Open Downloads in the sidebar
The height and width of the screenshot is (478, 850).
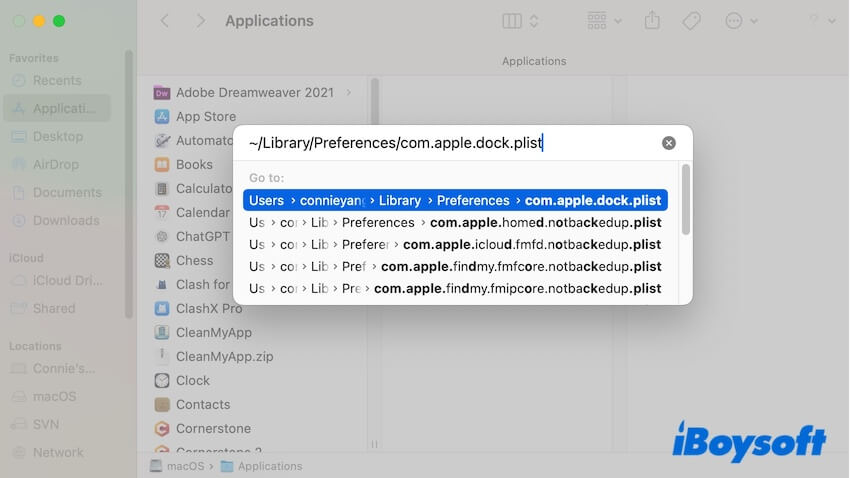pos(66,220)
